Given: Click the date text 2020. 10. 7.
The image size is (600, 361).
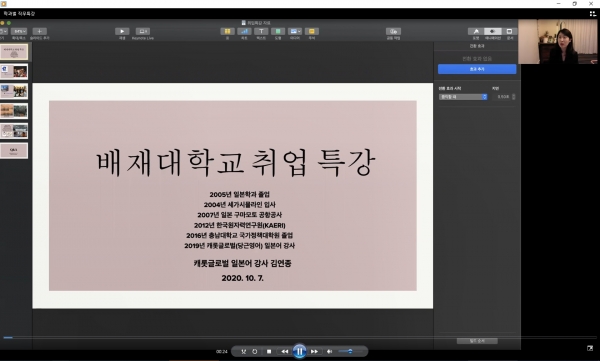Looking at the screenshot, I should pyautogui.click(x=243, y=278).
